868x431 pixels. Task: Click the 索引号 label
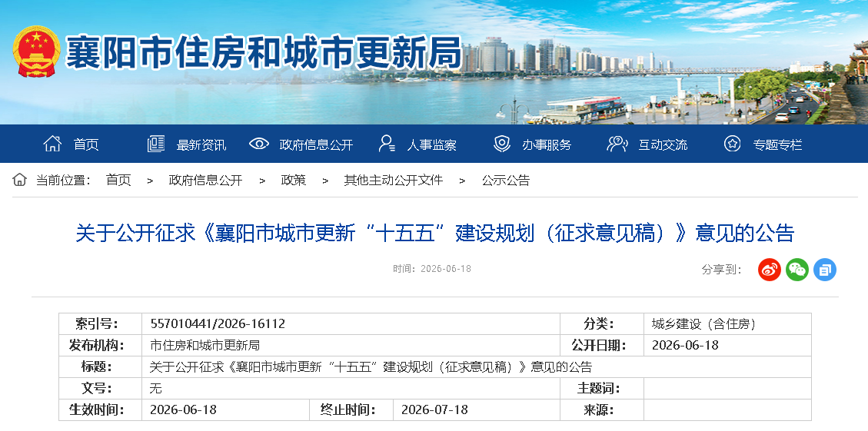point(96,323)
